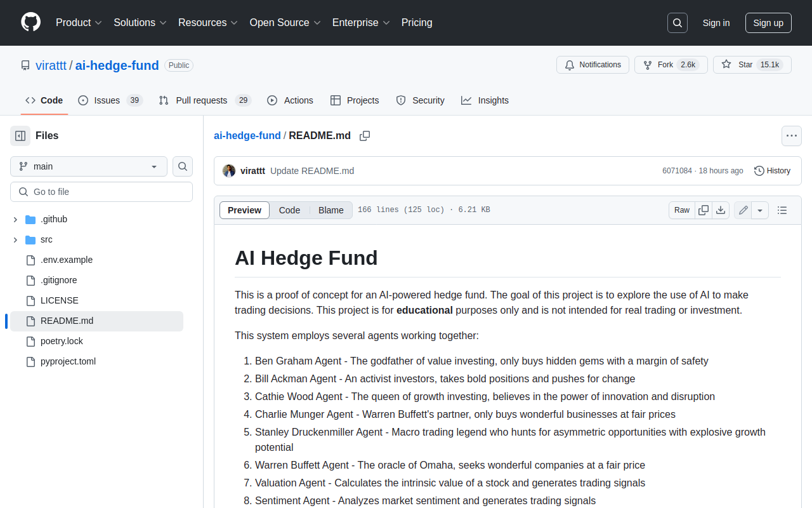Expand the edit options dropdown arrow
The width and height of the screenshot is (812, 508).
[760, 210]
